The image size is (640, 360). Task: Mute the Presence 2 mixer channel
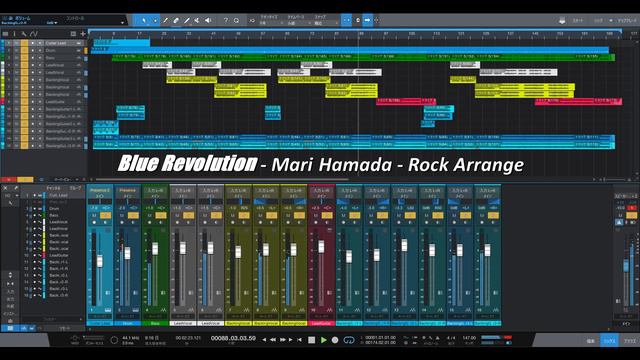point(94,216)
